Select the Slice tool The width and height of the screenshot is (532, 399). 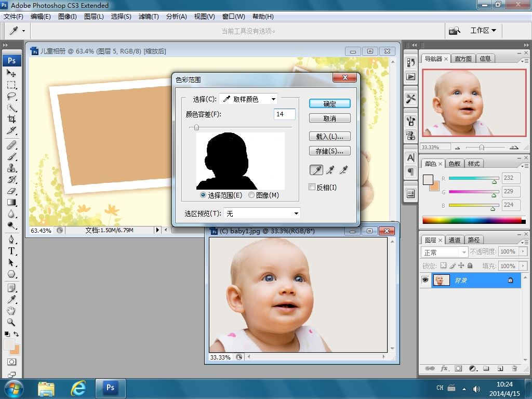pyautogui.click(x=11, y=130)
